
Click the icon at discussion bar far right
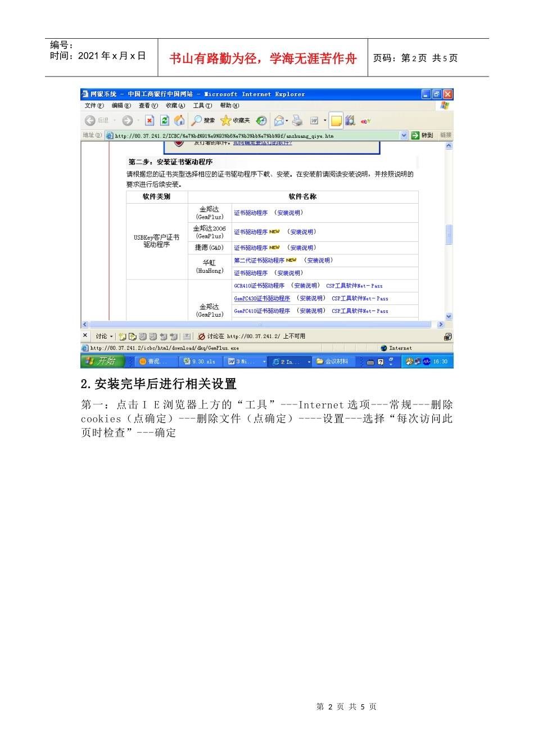(x=447, y=336)
